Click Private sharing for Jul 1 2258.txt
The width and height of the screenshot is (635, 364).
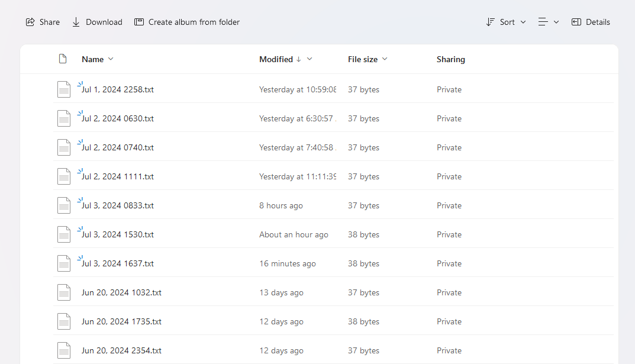point(449,89)
